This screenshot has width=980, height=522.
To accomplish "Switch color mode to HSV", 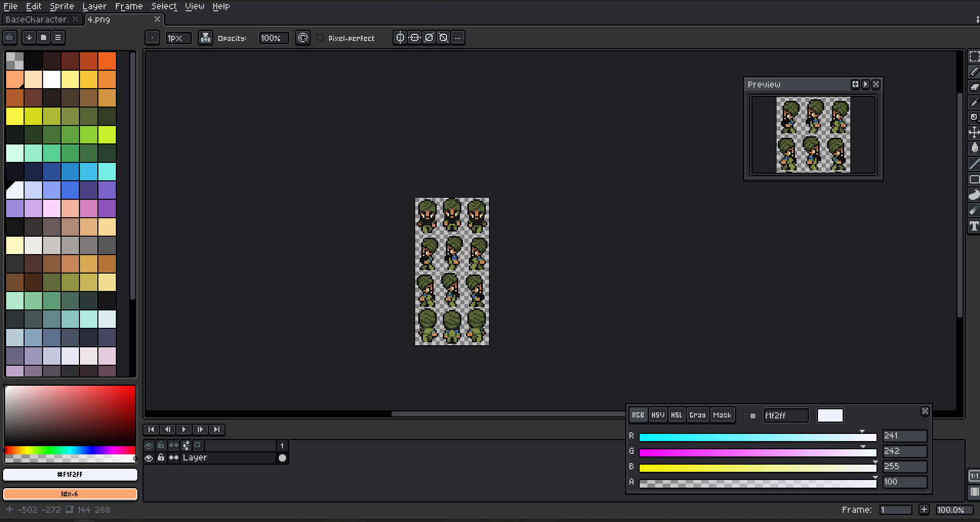I will (x=658, y=415).
